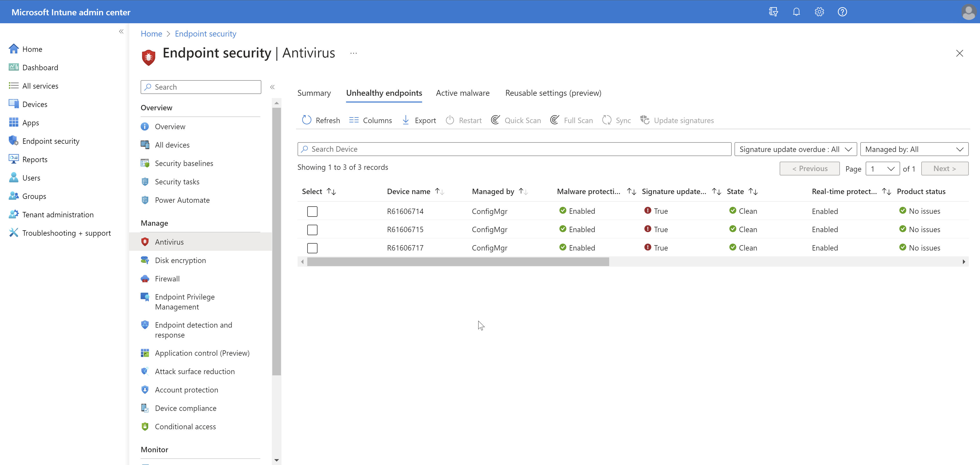This screenshot has height=465, width=980.
Task: Tick the checkbox next to R61606717
Action: (x=312, y=248)
